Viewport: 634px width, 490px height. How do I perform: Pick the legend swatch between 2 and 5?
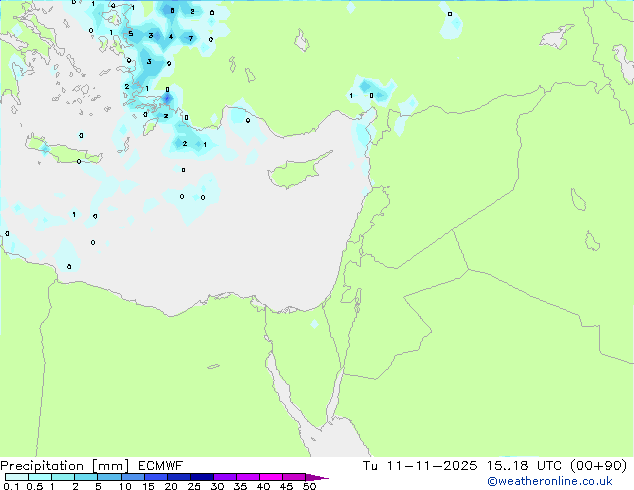click(86, 477)
